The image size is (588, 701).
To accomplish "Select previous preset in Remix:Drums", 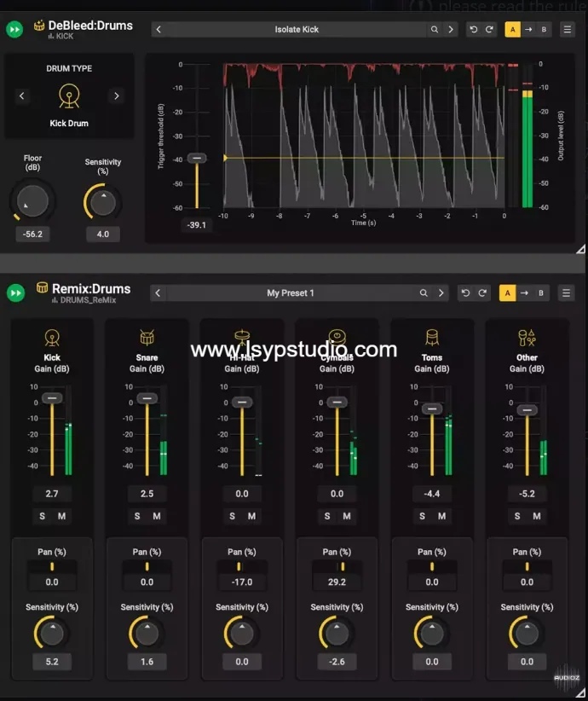I will pyautogui.click(x=158, y=293).
